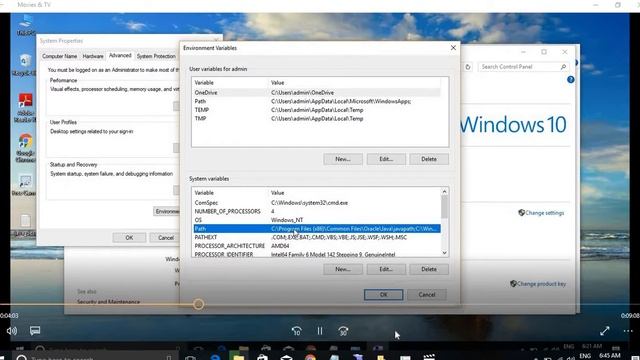Select Advanced tab in System Properties
The image size is (640, 360).
pos(120,56)
